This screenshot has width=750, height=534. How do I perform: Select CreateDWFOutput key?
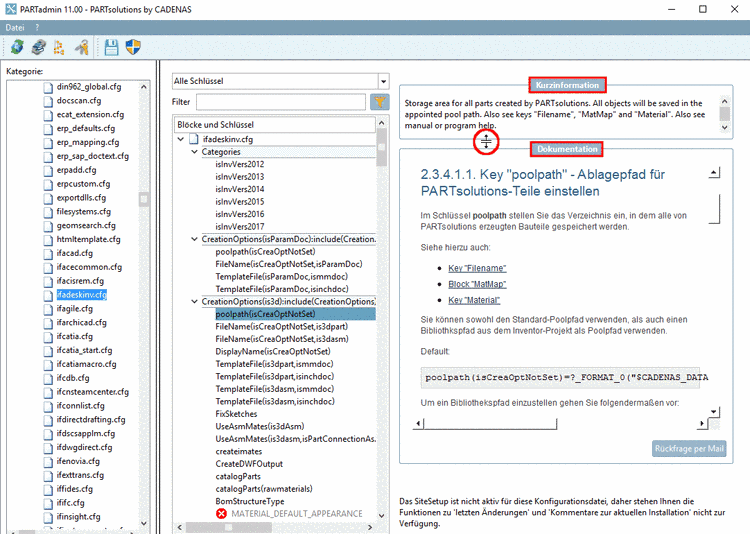(x=249, y=464)
